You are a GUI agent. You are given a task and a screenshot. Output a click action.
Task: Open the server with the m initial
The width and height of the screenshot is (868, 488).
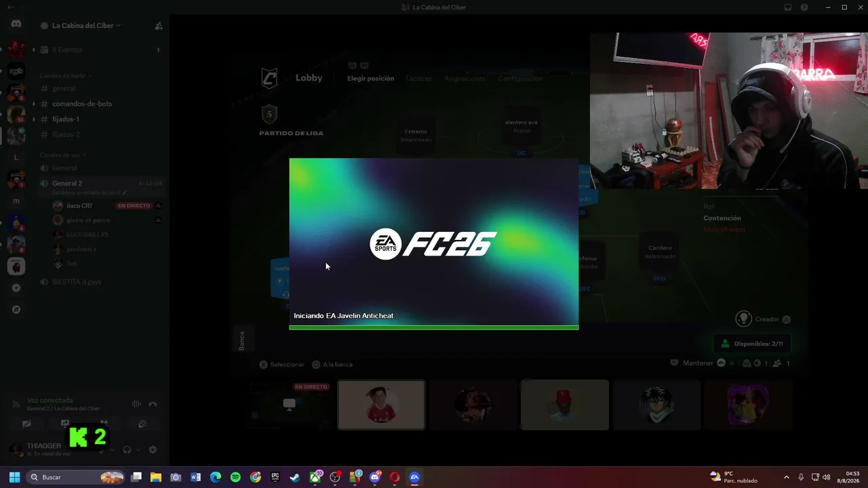pyautogui.click(x=16, y=201)
